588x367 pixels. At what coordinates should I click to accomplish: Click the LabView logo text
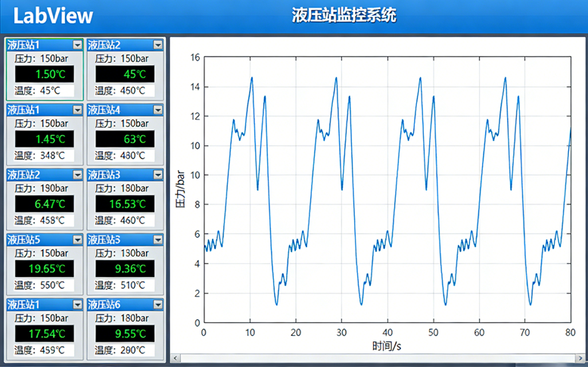tap(54, 16)
